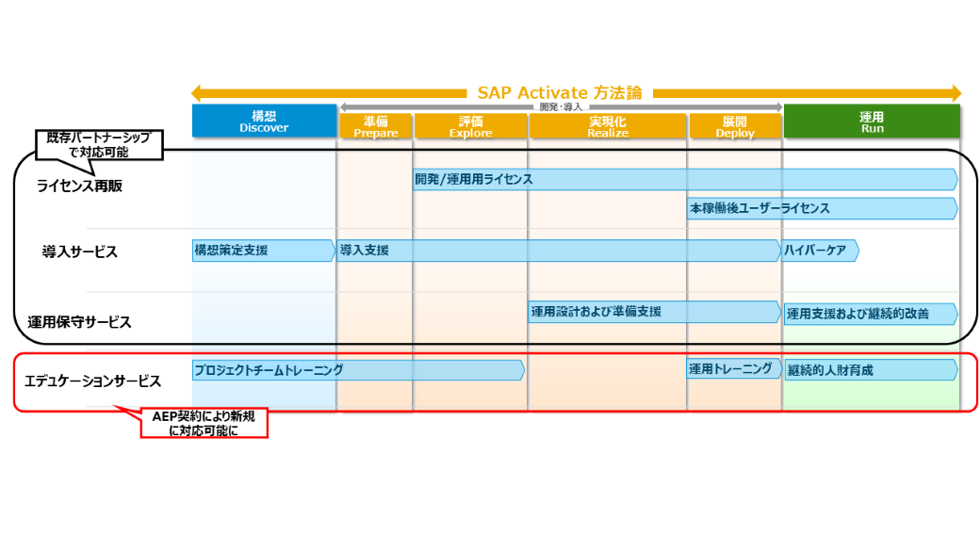Image resolution: width=980 pixels, height=551 pixels.
Task: Click the プロジェクトチームトレーニング bar
Action: pyautogui.click(x=358, y=370)
